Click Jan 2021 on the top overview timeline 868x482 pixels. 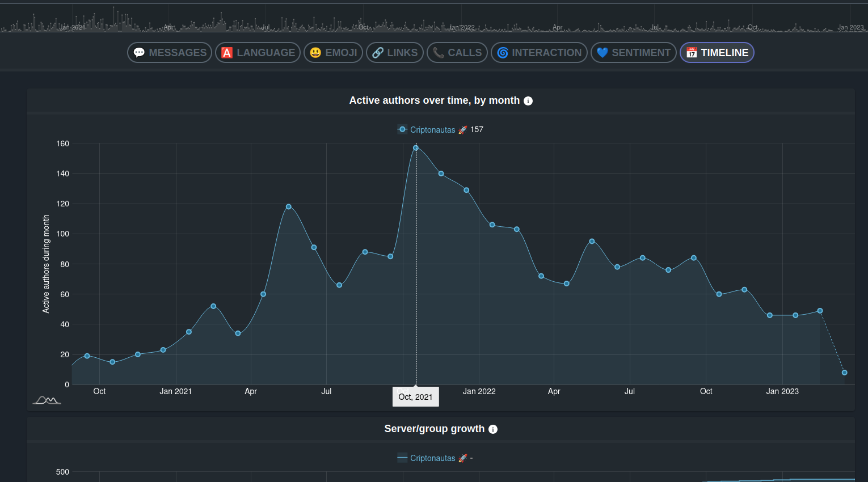coord(72,27)
